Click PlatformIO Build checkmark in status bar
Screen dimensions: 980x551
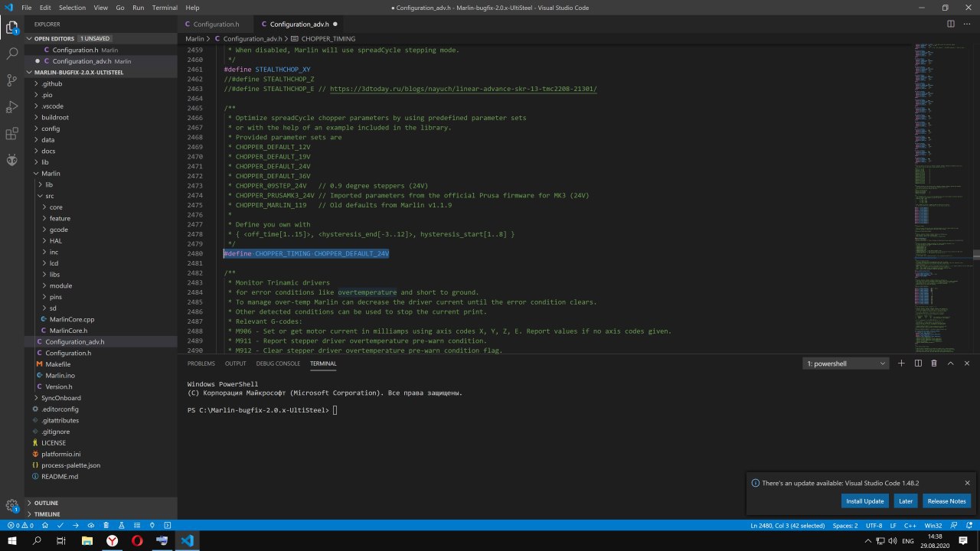[60, 526]
